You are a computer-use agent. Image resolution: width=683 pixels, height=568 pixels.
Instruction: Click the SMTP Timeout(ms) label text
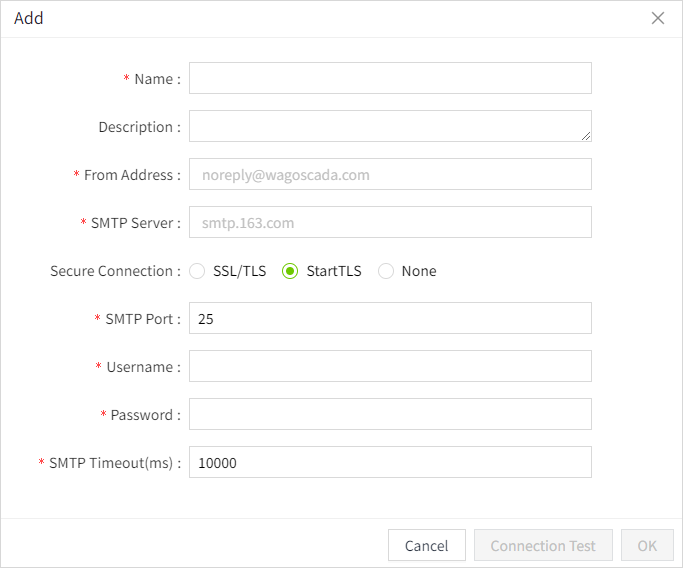(x=114, y=463)
